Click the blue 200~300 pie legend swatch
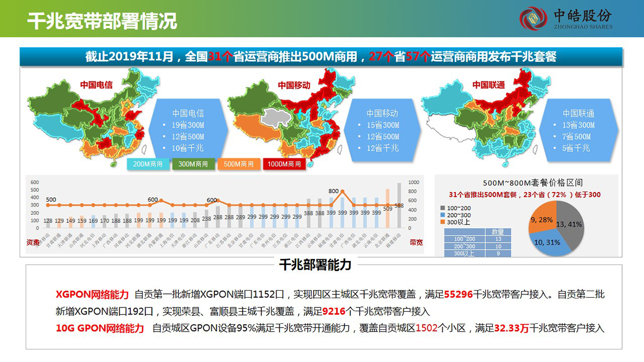644x362 pixels. coord(443,215)
